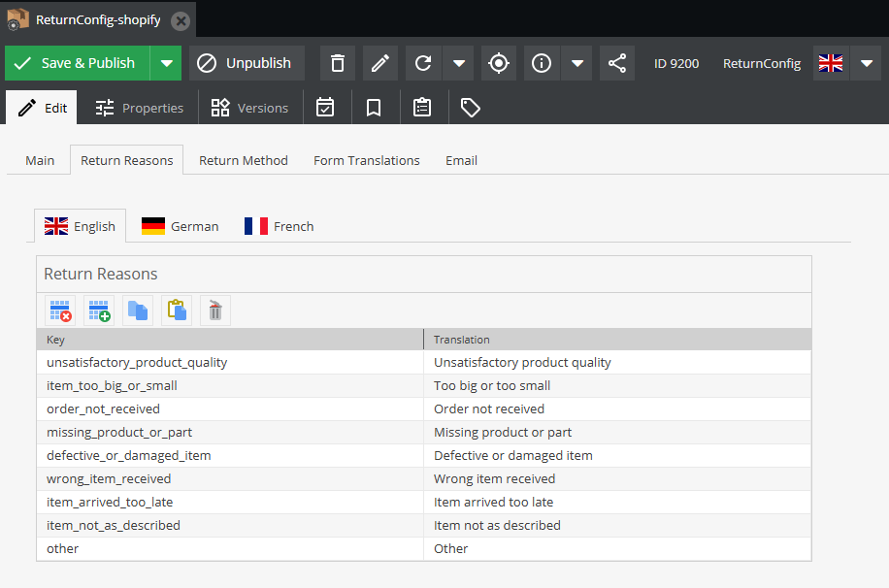Image resolution: width=889 pixels, height=588 pixels.
Task: Switch to the German language tab
Action: (181, 226)
